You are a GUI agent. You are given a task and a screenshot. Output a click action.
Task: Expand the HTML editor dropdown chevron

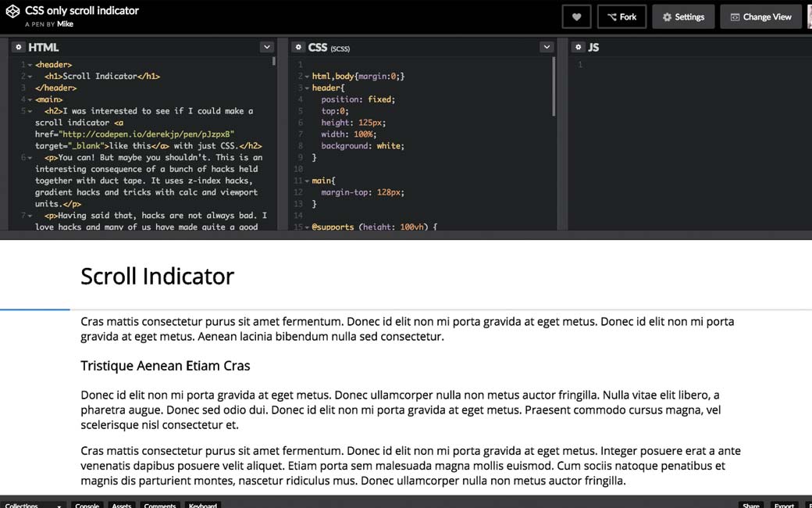click(266, 48)
